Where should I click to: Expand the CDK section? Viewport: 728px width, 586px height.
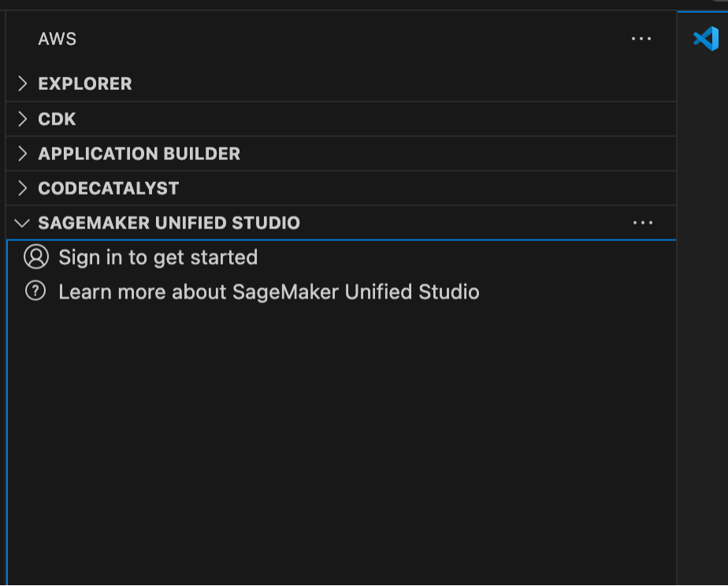coord(58,119)
